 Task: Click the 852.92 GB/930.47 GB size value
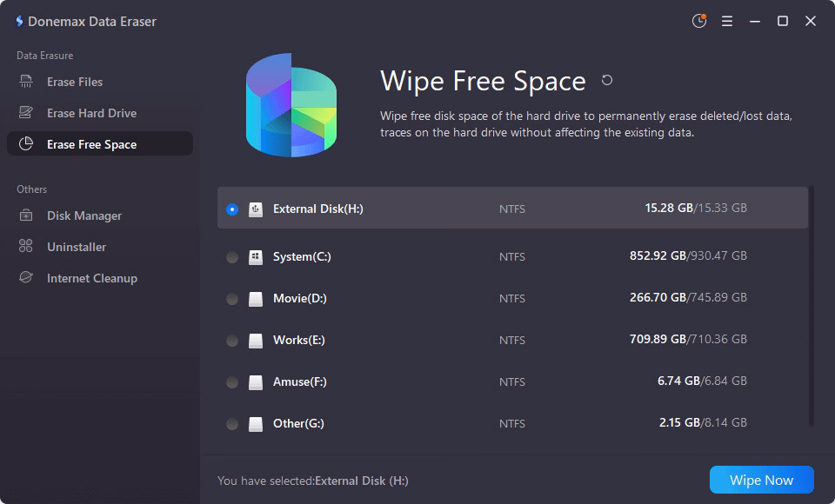688,255
